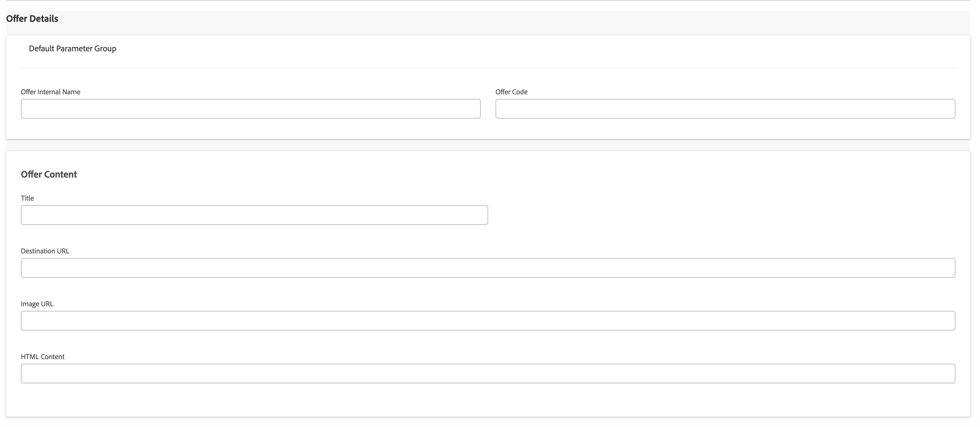
Task: Click the HTML Content input field
Action: (488, 374)
